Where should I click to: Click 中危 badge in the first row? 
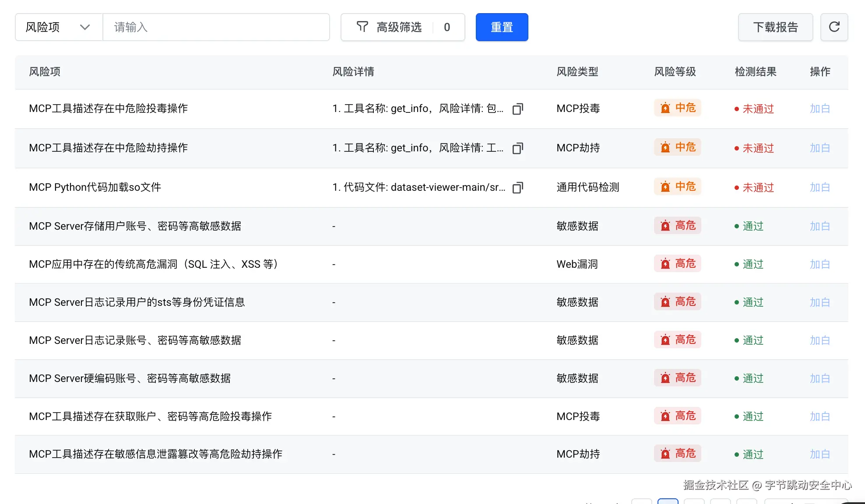pyautogui.click(x=678, y=108)
